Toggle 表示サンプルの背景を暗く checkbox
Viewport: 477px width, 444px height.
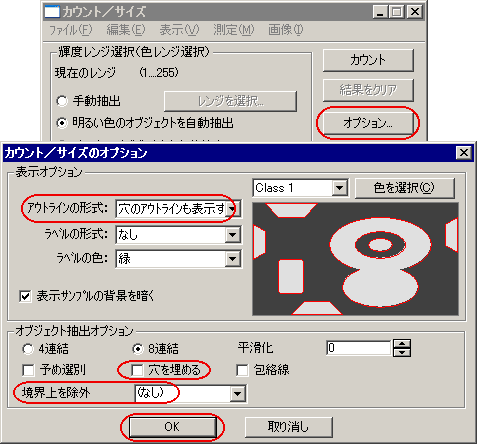tap(26, 296)
